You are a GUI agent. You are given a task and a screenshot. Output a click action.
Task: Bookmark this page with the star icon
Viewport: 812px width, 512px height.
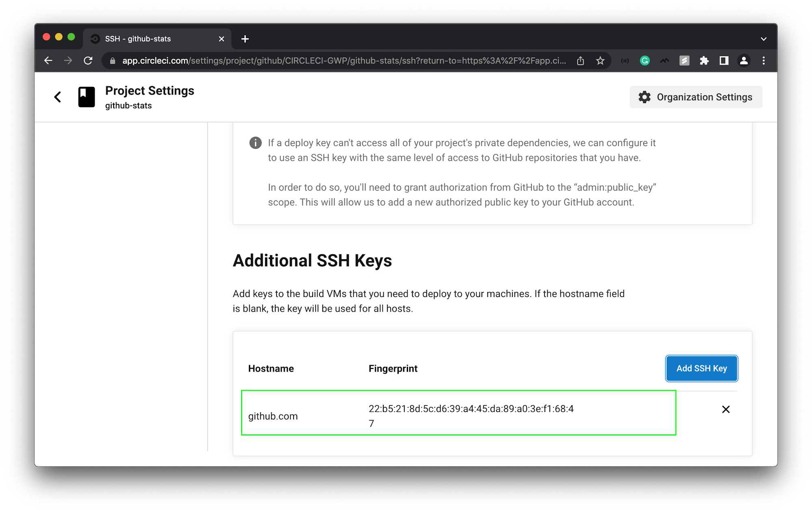point(600,60)
